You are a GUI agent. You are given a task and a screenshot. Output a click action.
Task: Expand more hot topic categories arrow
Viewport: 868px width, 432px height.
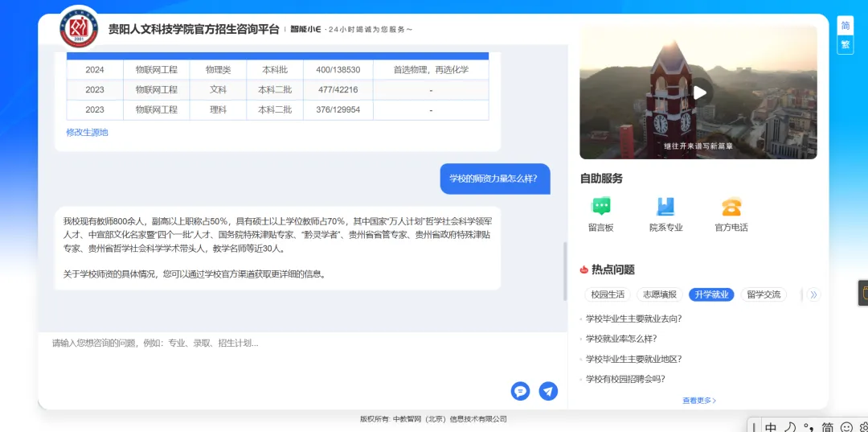click(x=813, y=294)
